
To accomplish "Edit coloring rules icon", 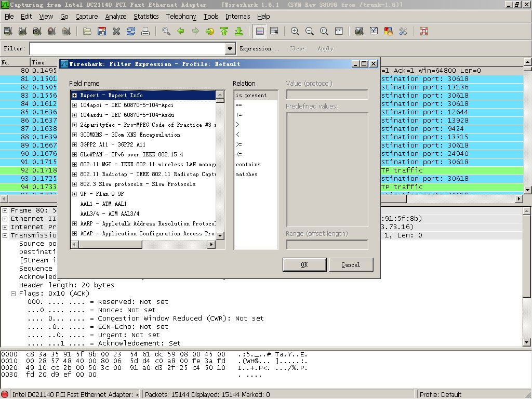I will (x=389, y=31).
